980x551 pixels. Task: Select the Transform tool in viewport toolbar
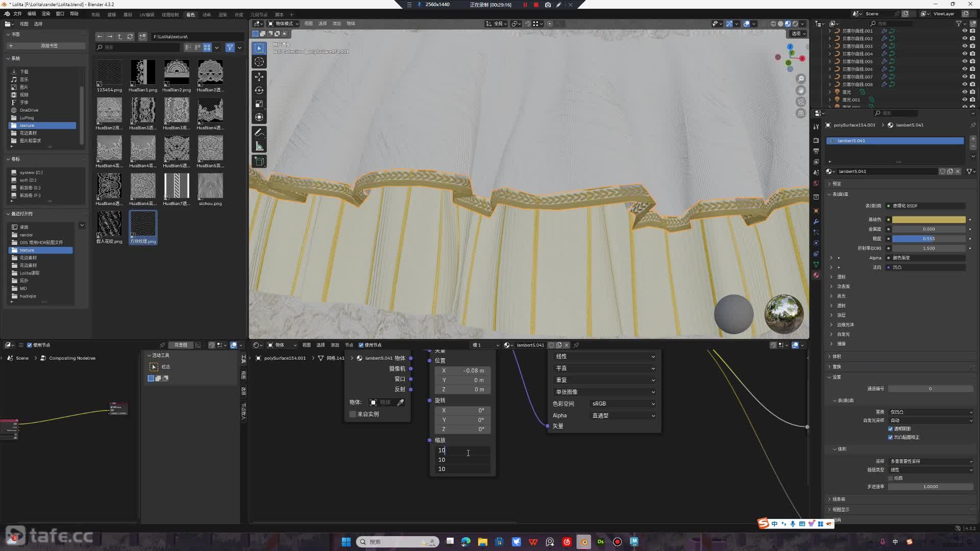pos(259,117)
